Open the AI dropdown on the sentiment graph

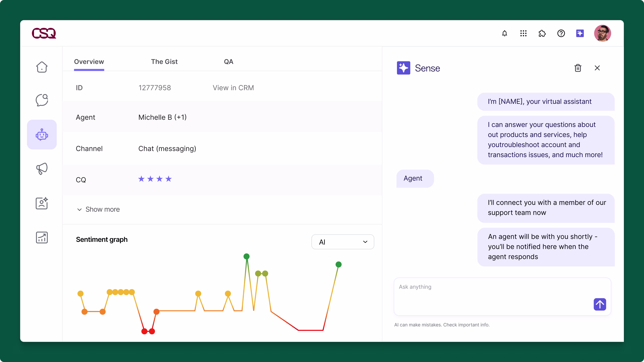pos(343,242)
